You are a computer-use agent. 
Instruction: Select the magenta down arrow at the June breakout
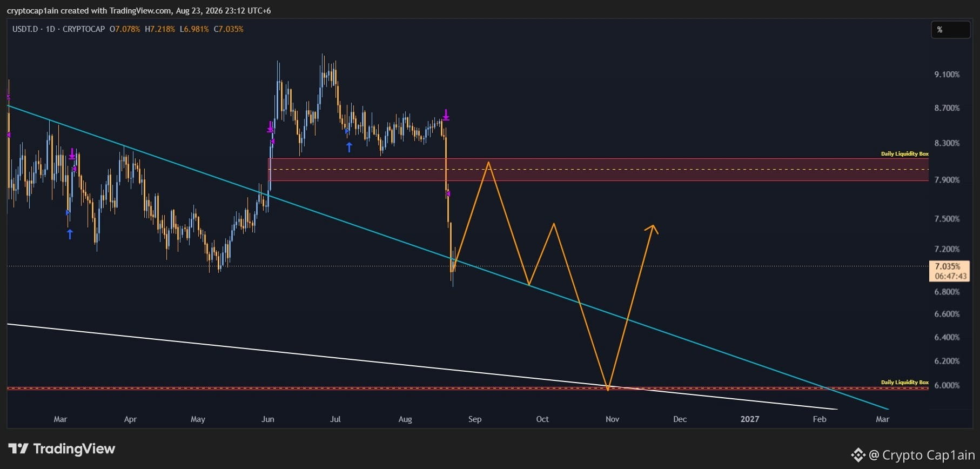270,127
